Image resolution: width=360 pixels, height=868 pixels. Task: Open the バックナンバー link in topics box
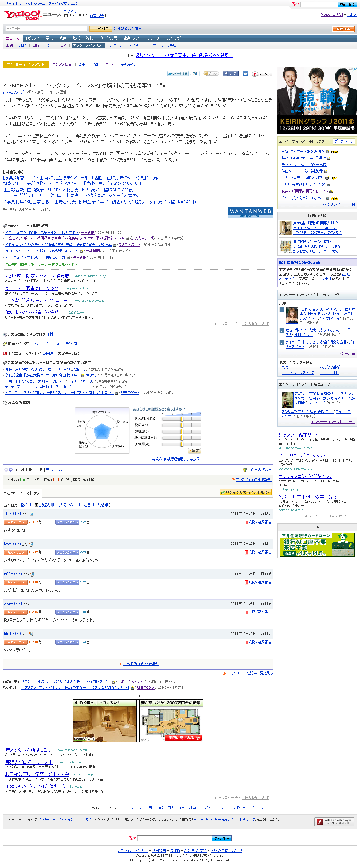(333, 204)
